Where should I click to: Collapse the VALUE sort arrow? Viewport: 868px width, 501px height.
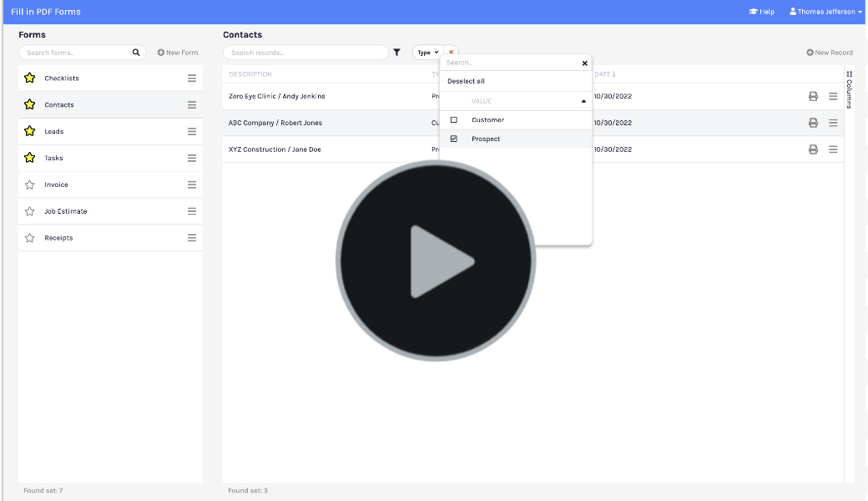[583, 101]
